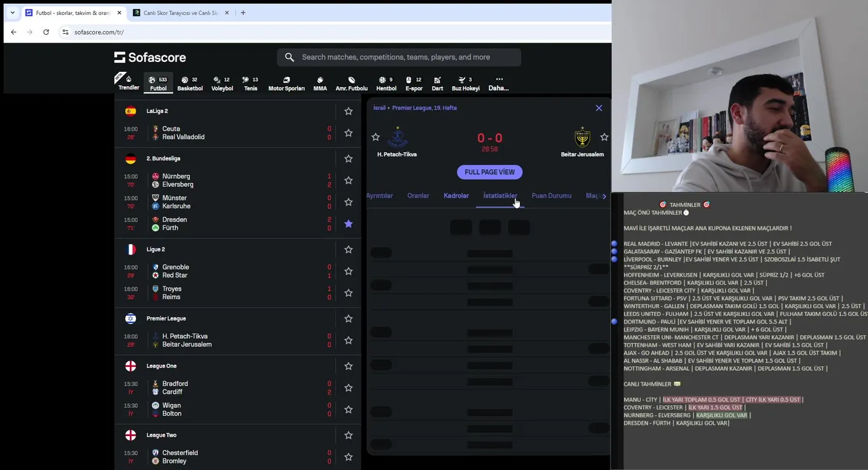Open the İsrail breadcrumb link
Image resolution: width=868 pixels, height=470 pixels.
coord(379,108)
